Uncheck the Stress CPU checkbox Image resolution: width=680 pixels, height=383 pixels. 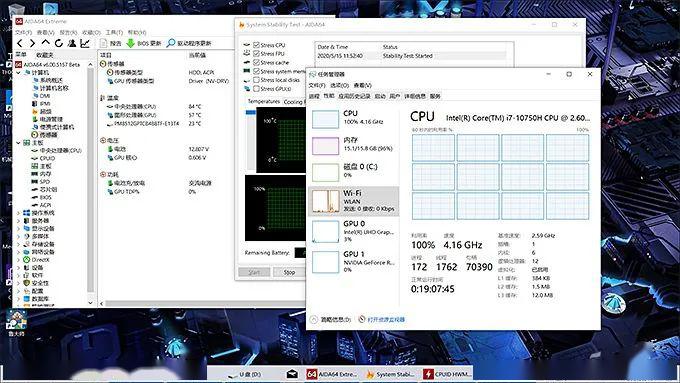[256, 45]
